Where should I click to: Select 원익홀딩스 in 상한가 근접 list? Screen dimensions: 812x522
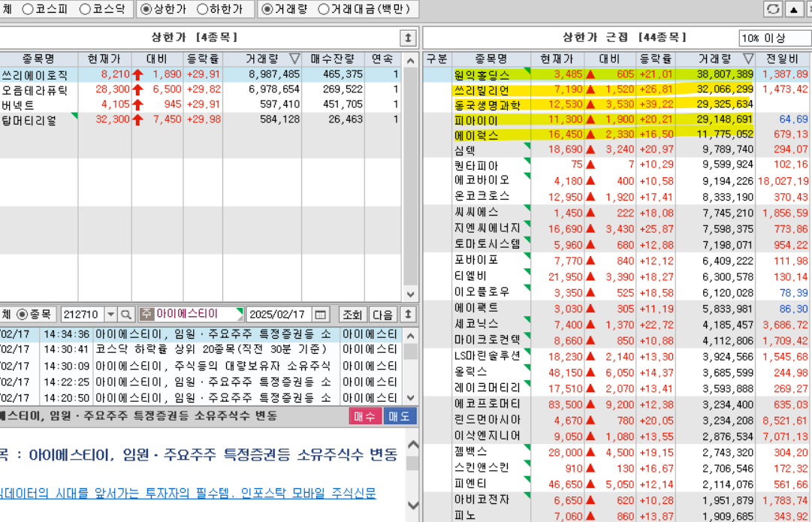tap(617, 74)
